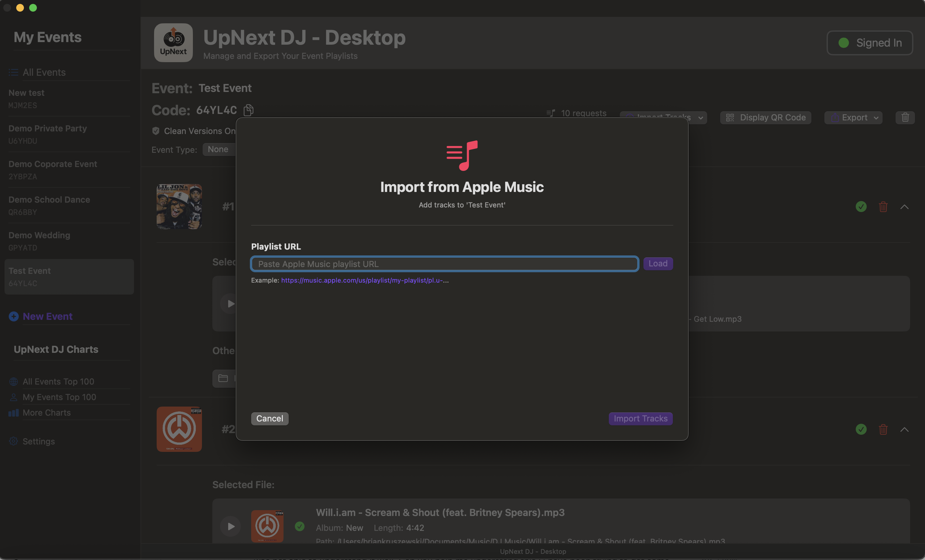Open the Export dropdown

[853, 118]
